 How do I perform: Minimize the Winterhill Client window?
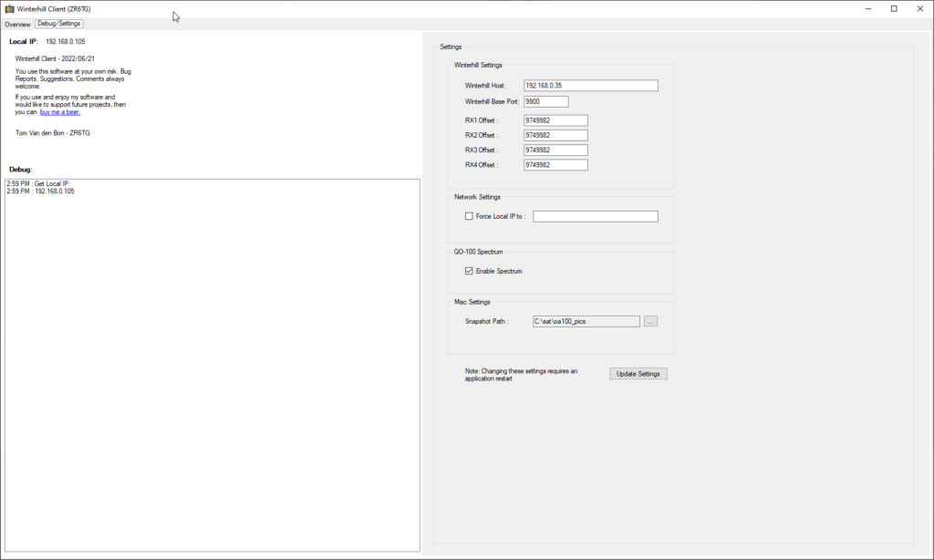(868, 9)
